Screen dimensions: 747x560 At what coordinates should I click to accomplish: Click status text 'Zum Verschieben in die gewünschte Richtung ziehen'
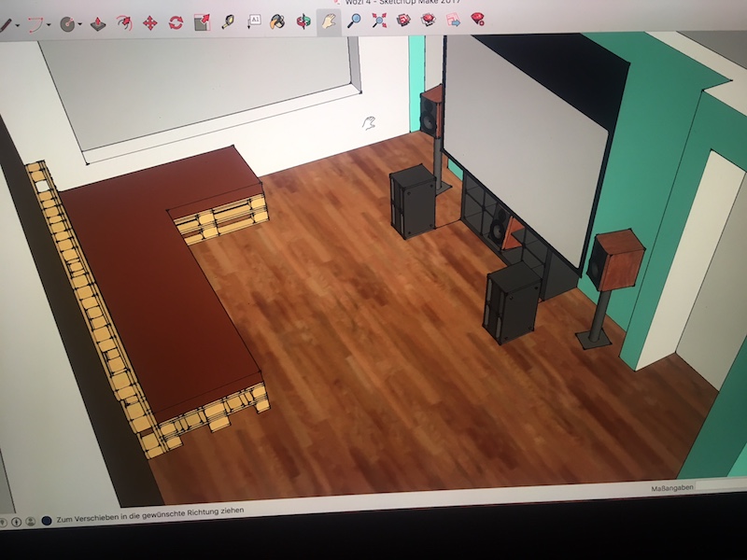[x=150, y=515]
